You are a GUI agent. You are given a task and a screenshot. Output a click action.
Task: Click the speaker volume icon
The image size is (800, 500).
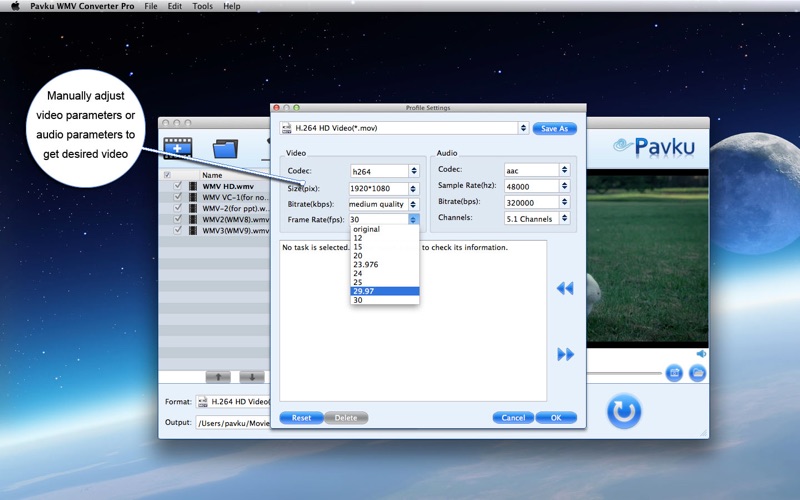tap(702, 354)
